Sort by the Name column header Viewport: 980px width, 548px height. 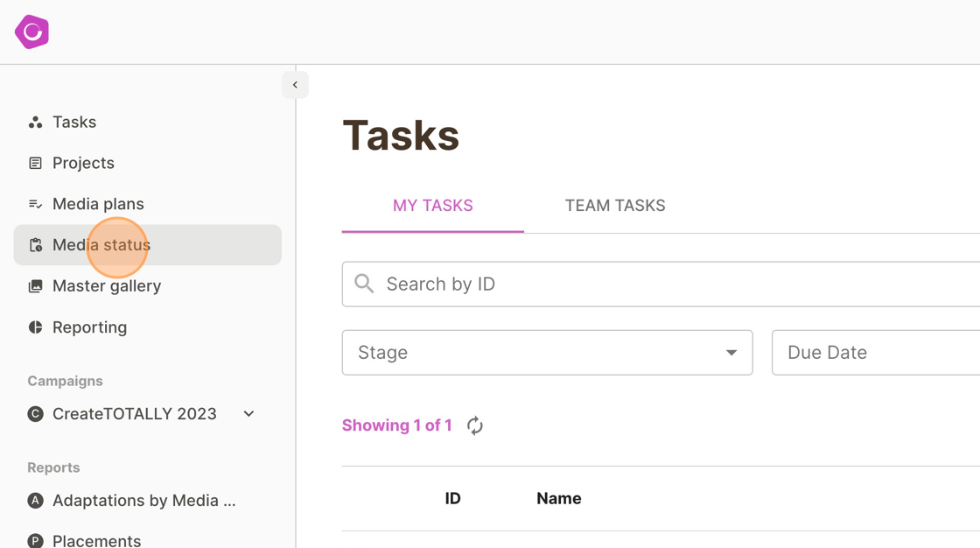pos(558,498)
